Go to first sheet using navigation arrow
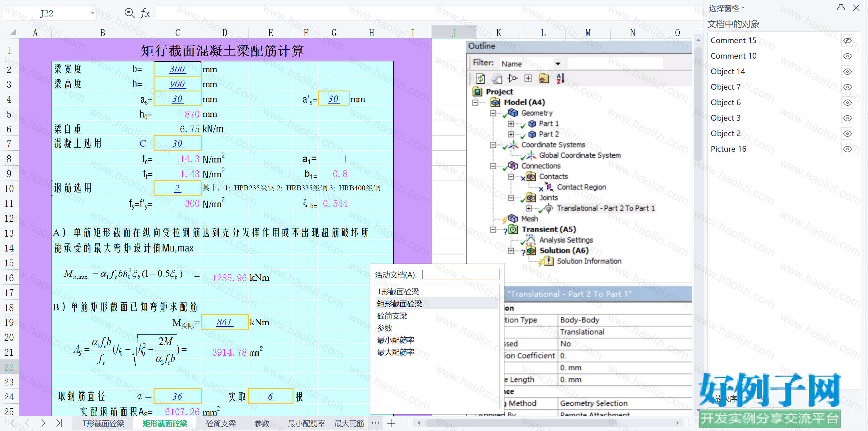The height and width of the screenshot is (431, 868). click(x=11, y=423)
